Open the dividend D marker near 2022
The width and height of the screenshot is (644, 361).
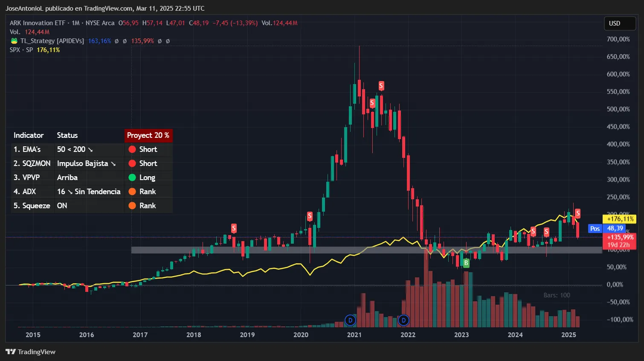tap(403, 320)
